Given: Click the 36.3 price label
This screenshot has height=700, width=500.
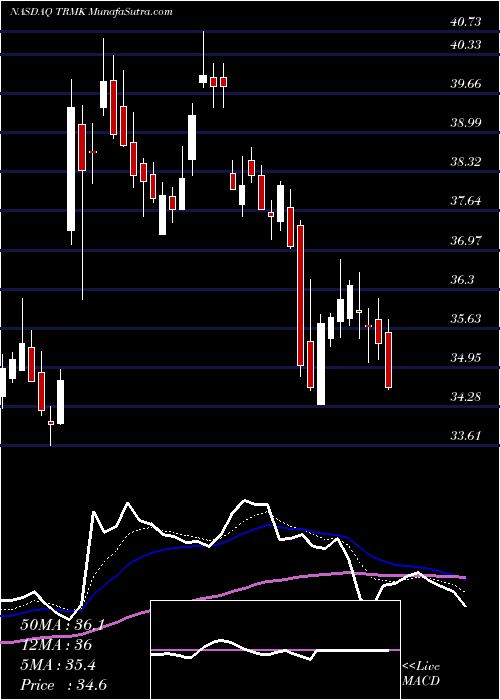Looking at the screenshot, I should (462, 279).
